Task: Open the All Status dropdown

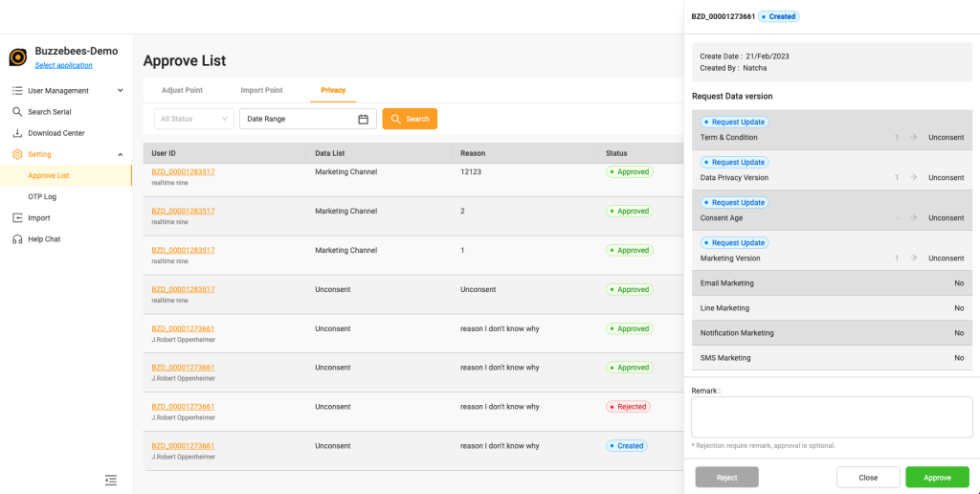Action: pyautogui.click(x=193, y=119)
